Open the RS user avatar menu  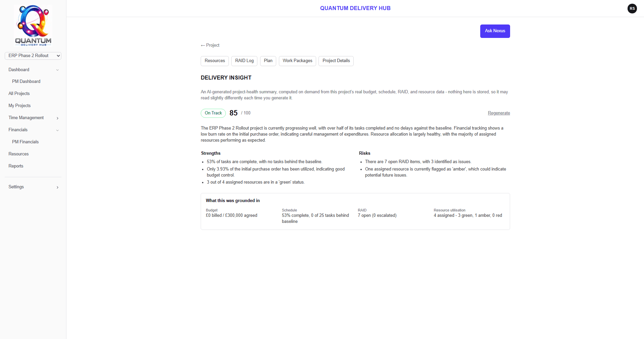[632, 8]
